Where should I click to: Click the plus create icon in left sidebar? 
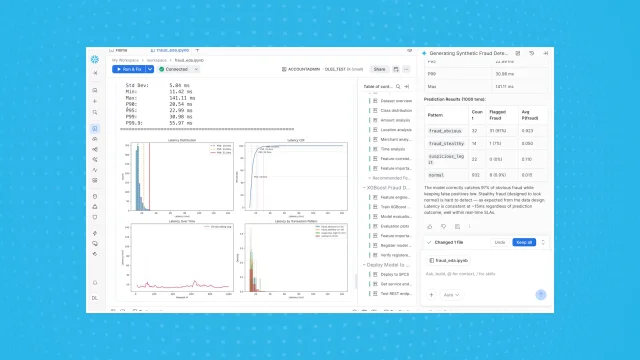pyautogui.click(x=95, y=101)
